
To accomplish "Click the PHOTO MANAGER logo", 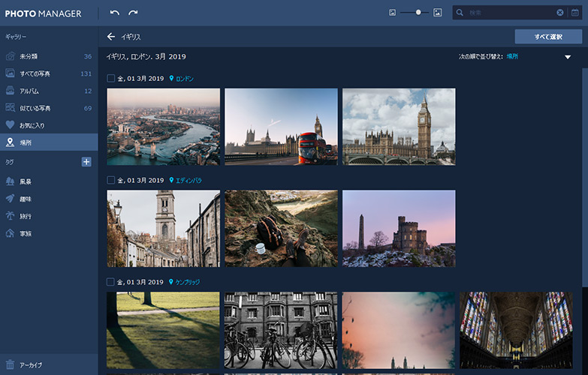I will click(x=43, y=13).
